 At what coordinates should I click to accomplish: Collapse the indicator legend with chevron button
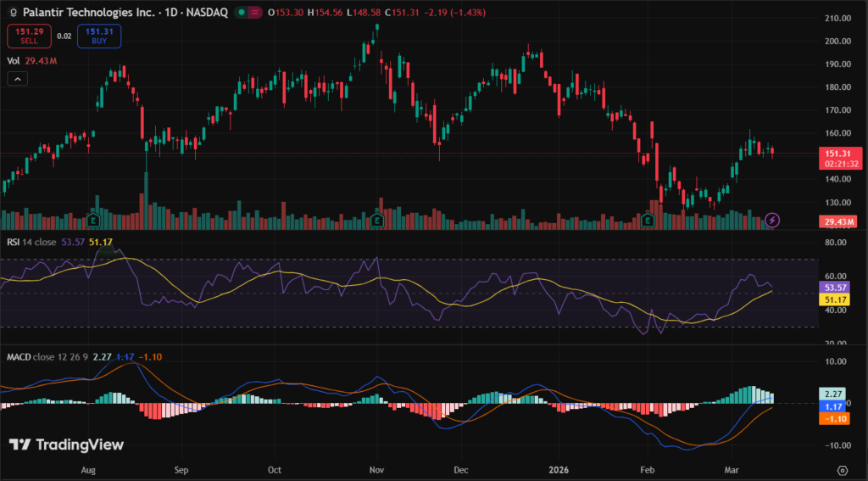click(17, 78)
